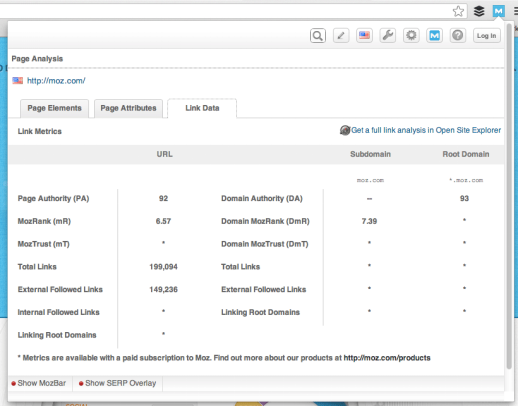Open the US flag country profile icon

coord(364,35)
